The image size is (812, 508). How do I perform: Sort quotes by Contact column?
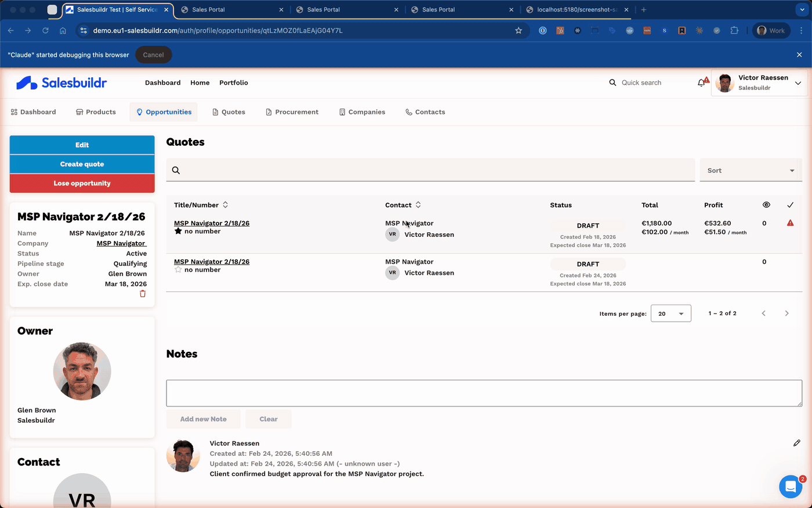tap(418, 205)
